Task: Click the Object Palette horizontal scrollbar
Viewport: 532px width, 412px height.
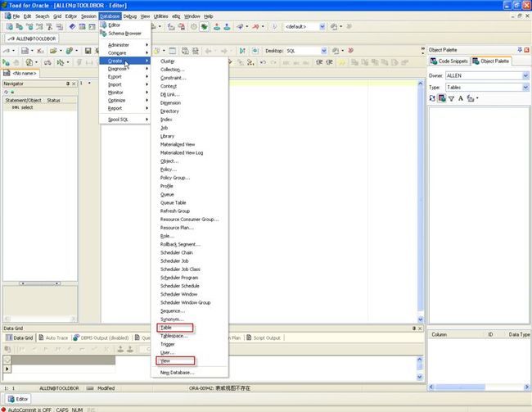Action: click(479, 387)
